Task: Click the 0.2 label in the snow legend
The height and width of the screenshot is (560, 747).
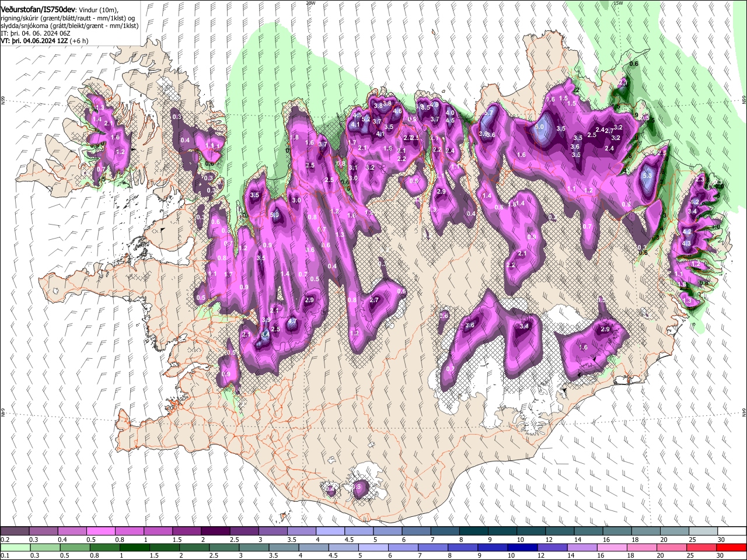Action: point(5,540)
